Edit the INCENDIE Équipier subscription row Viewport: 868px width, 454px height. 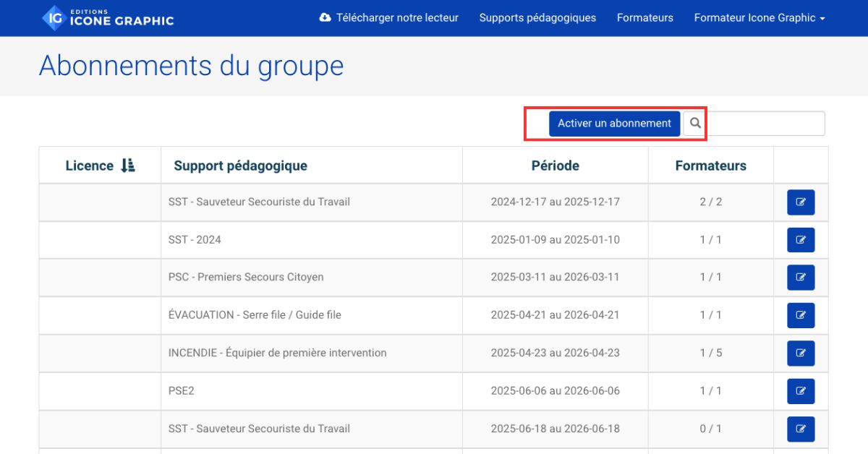coord(800,353)
